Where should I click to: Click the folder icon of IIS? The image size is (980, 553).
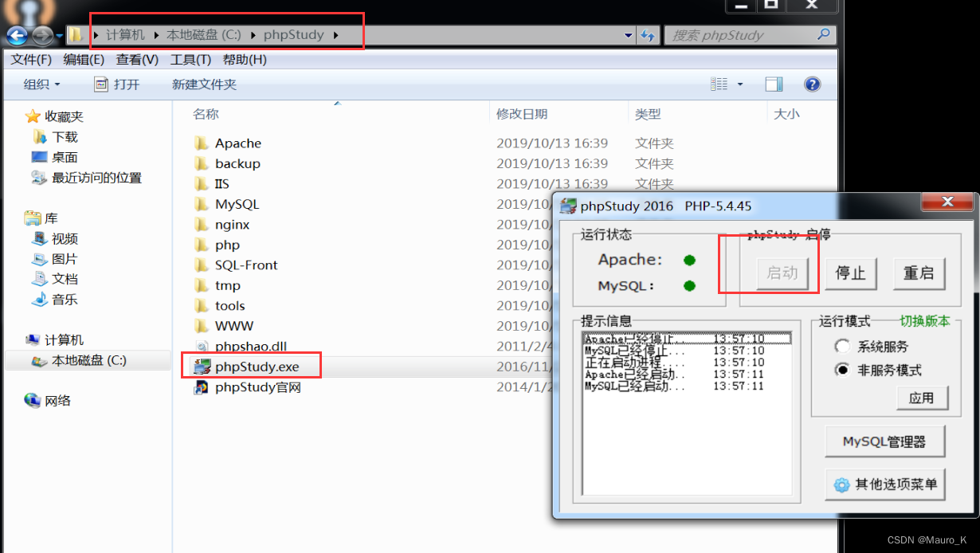point(201,184)
